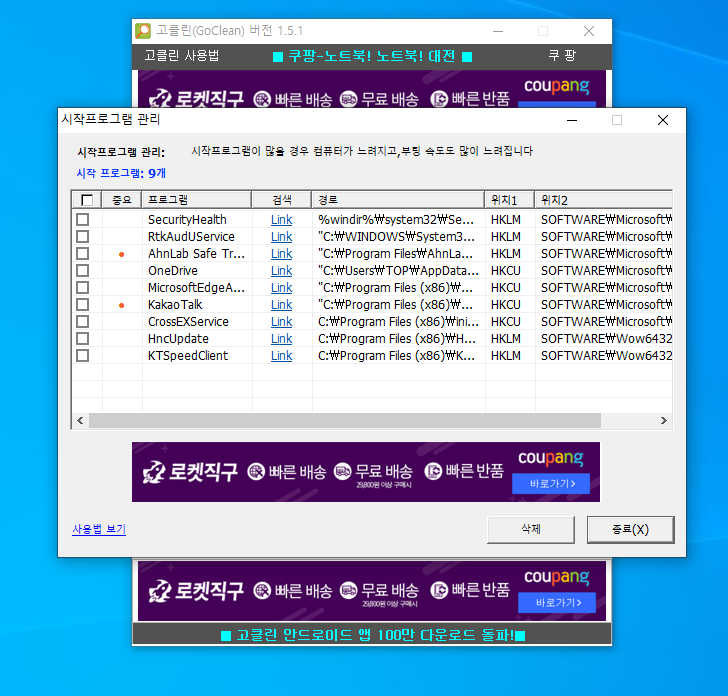This screenshot has width=728, height=696.
Task: Click 바로가기 button in the dialog's Coupang banner
Action: click(551, 484)
